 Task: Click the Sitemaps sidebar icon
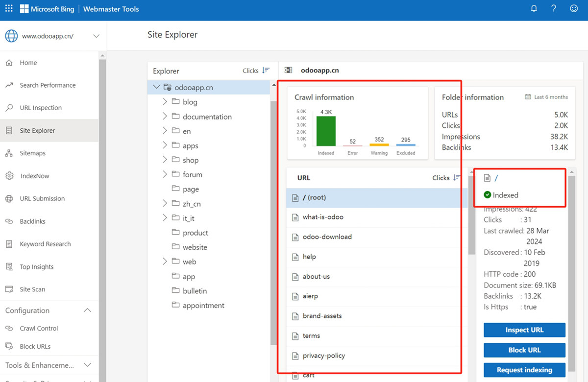pyautogui.click(x=9, y=153)
